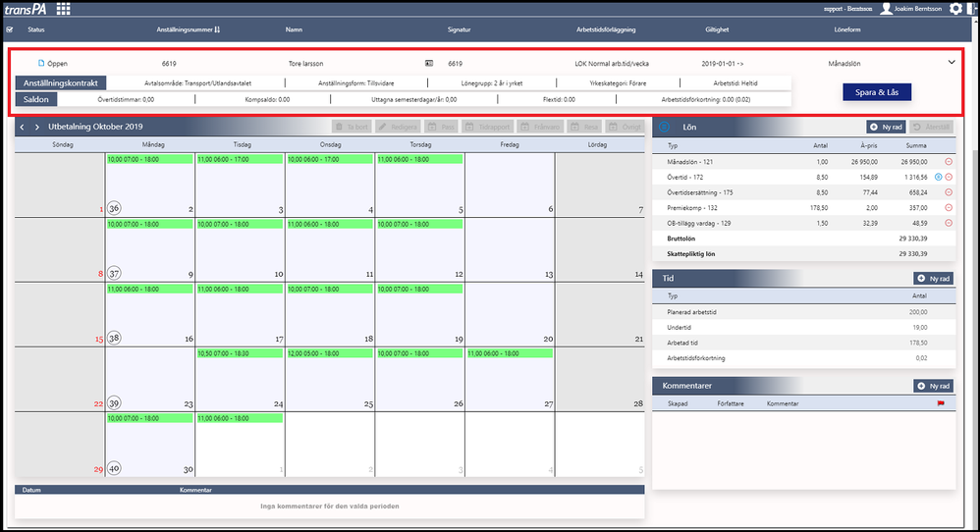Click the blue info icon on Övertid - 172
Screen dimensions: 980x532
(x=938, y=178)
